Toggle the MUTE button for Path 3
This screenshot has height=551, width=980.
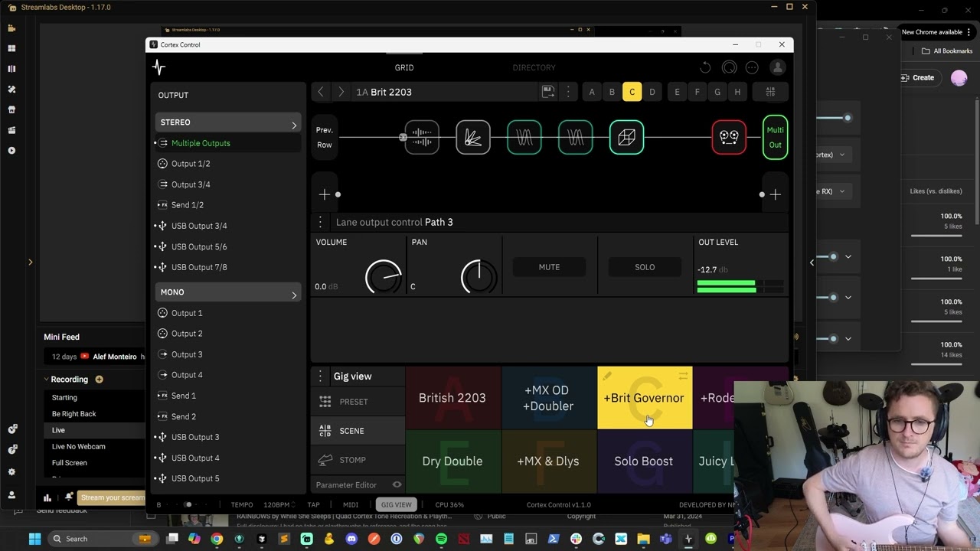tap(549, 267)
